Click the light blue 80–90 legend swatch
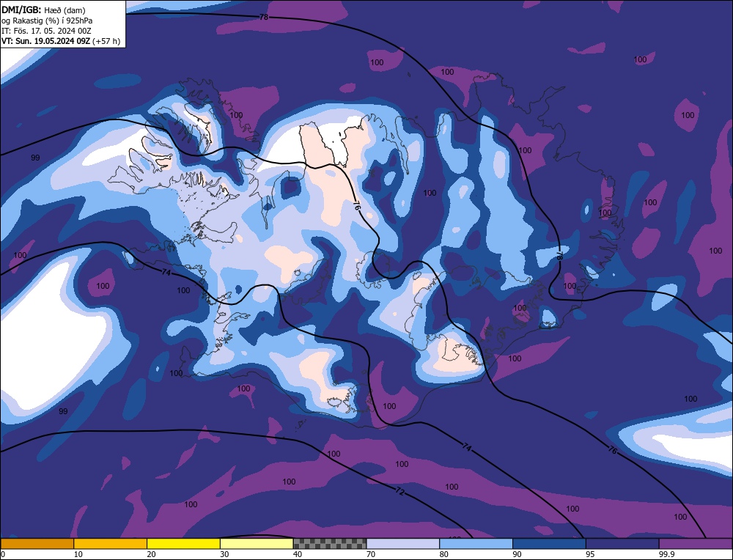This screenshot has height=560, width=733. tap(476, 544)
